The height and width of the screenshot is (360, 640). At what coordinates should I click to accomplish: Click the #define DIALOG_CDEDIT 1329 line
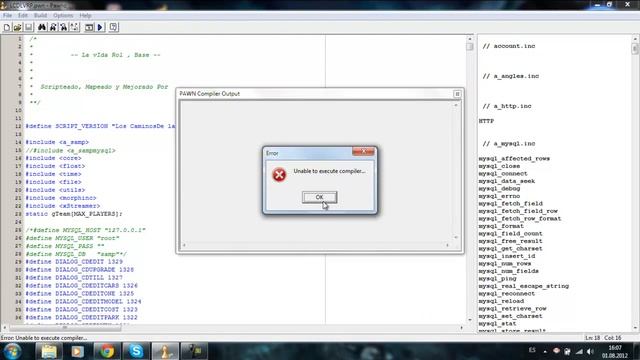74,262
